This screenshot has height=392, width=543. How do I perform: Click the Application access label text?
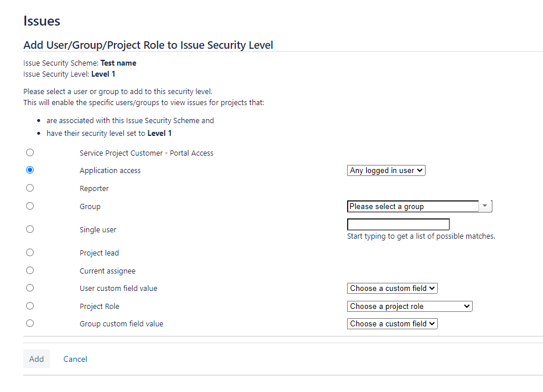tap(110, 171)
